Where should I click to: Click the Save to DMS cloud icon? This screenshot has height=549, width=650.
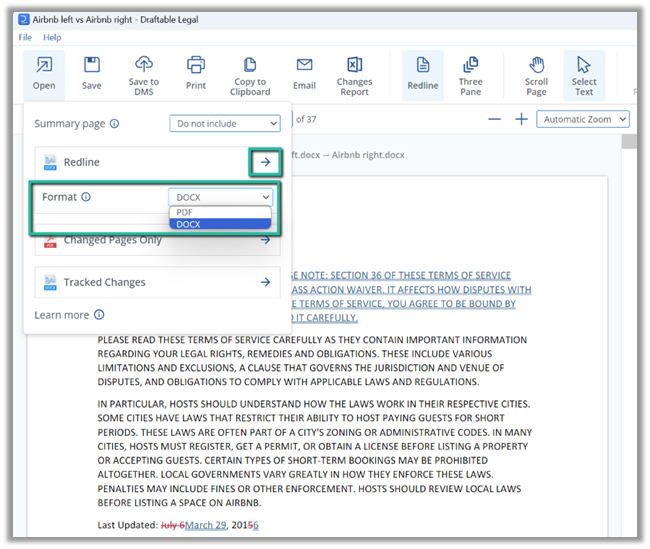pos(143,63)
